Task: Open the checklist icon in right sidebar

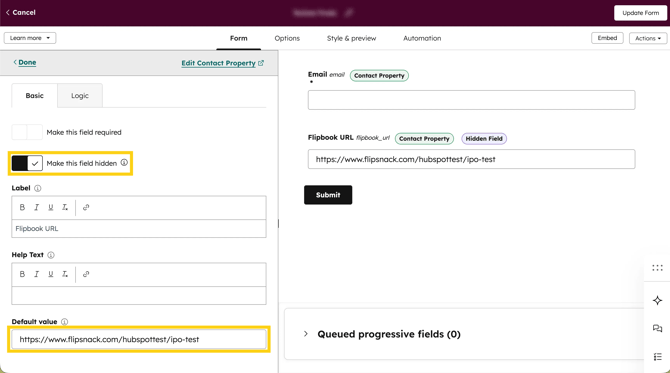Action: [x=657, y=356]
